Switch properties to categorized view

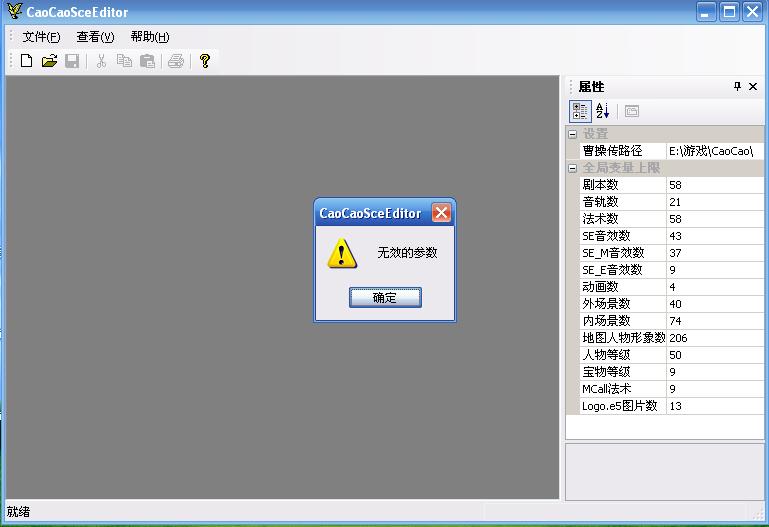point(580,111)
